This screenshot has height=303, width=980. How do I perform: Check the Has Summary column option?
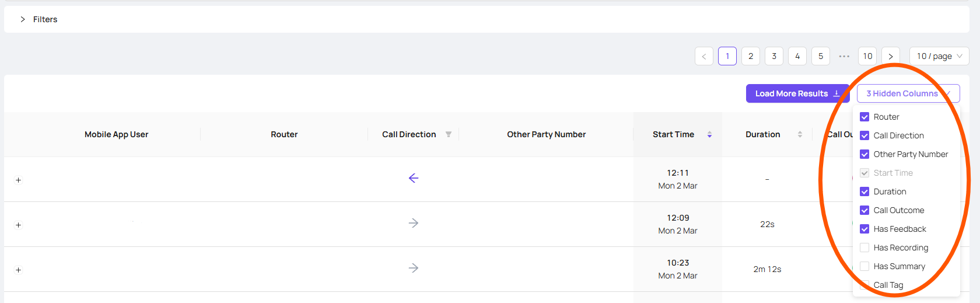click(x=864, y=266)
